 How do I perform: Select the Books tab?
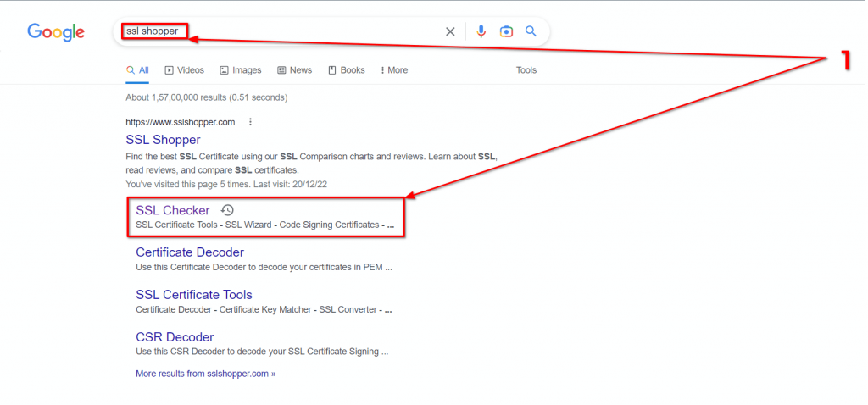[x=347, y=70]
